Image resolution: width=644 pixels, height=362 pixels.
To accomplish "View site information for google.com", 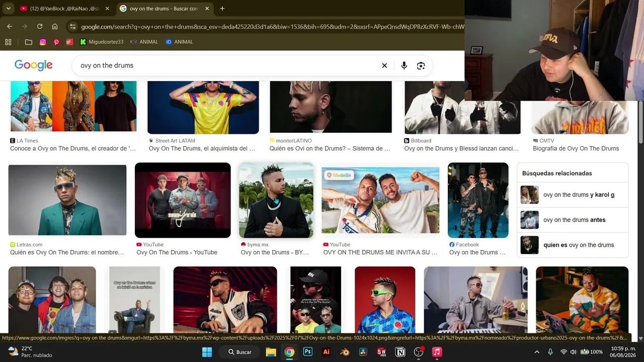I will tap(72, 27).
